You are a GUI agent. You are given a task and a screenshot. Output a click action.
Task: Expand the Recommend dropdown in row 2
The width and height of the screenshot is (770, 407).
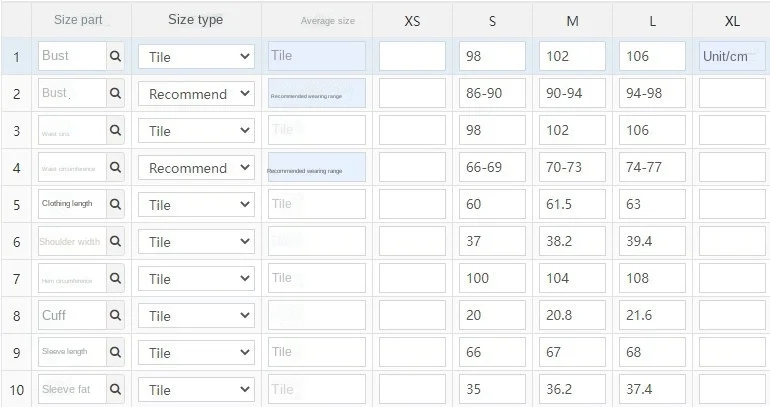pyautogui.click(x=196, y=94)
